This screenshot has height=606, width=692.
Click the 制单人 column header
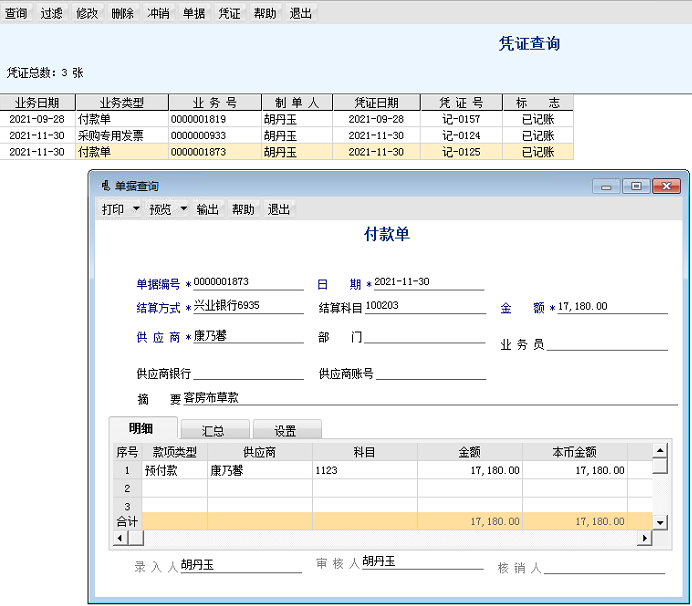click(x=297, y=102)
